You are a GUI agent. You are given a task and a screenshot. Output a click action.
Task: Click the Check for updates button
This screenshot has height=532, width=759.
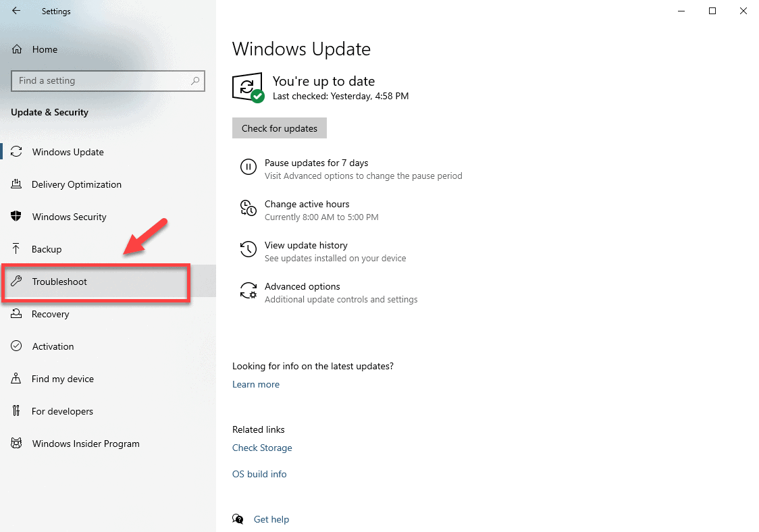tap(280, 128)
